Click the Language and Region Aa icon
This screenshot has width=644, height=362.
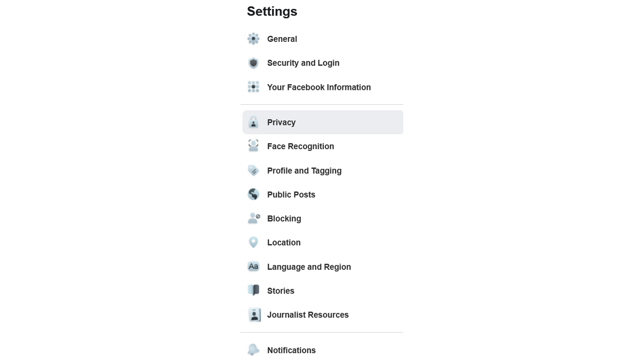[253, 267]
